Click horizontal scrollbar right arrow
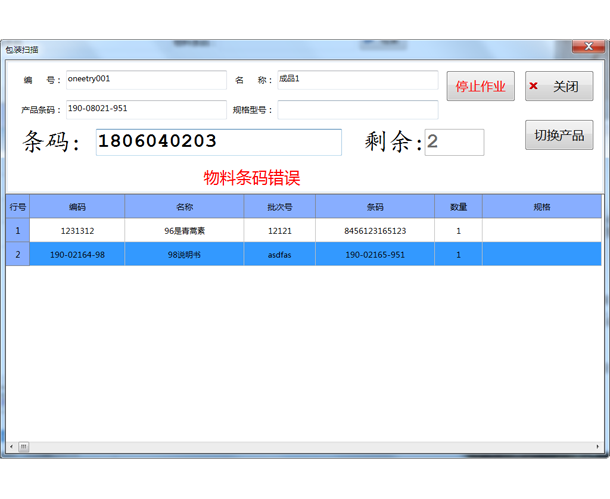The height and width of the screenshot is (499, 610). point(598,446)
